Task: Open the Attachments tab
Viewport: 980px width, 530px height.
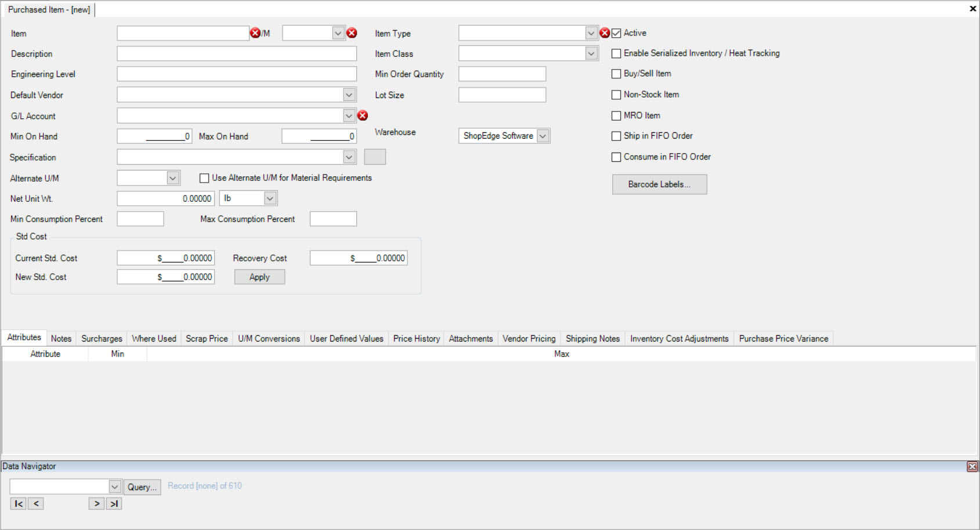Action: pyautogui.click(x=471, y=339)
